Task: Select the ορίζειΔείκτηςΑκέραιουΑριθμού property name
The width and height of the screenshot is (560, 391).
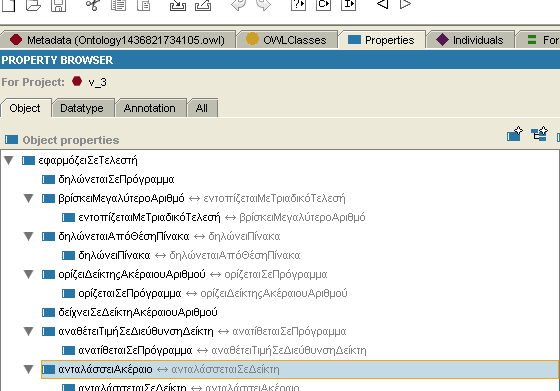Action: click(132, 274)
